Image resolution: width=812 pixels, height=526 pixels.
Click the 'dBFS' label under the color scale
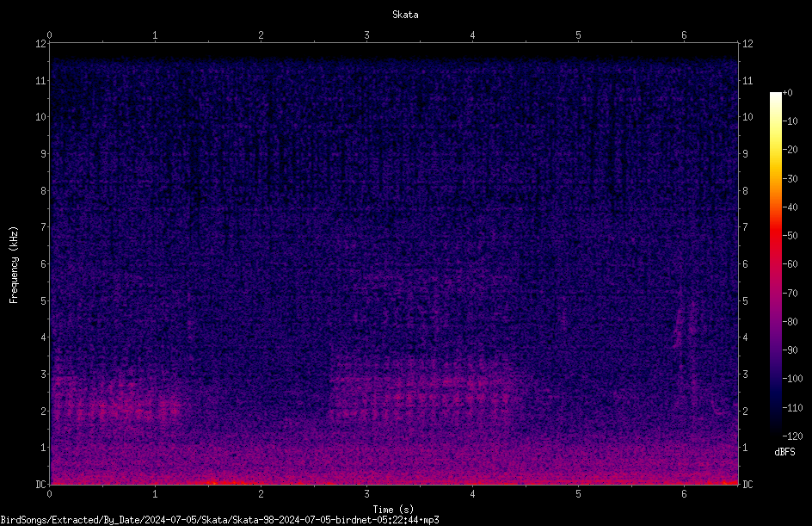tap(784, 452)
